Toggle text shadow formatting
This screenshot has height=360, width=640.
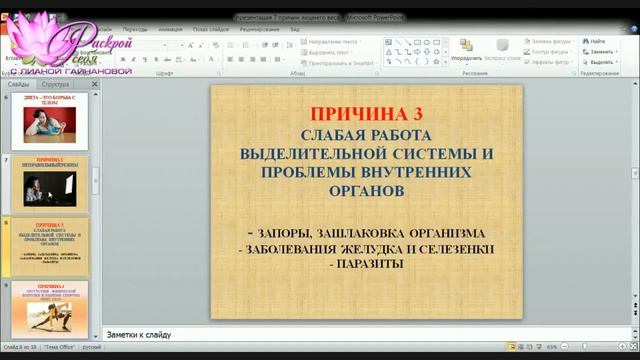click(156, 60)
